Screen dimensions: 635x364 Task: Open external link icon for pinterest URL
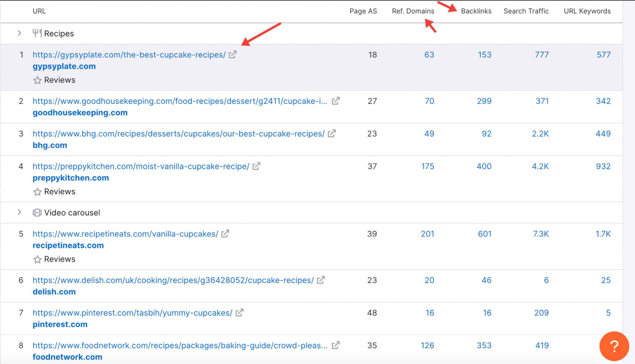[239, 313]
